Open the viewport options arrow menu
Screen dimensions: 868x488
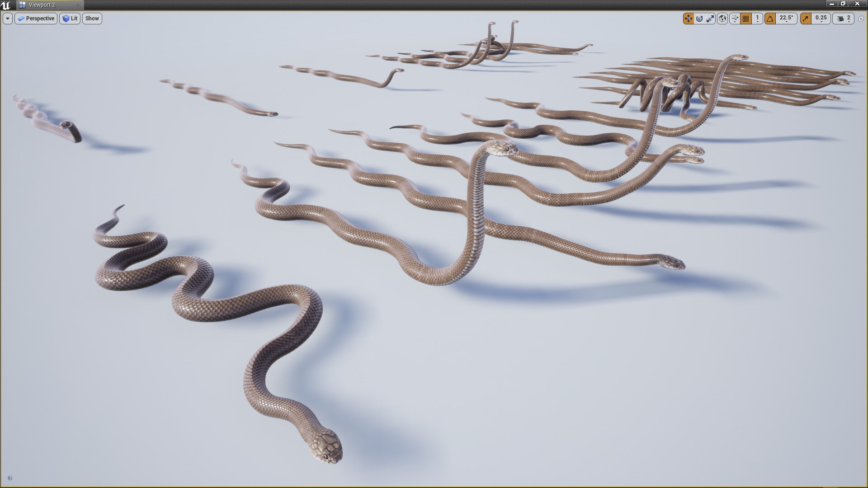pos(7,19)
